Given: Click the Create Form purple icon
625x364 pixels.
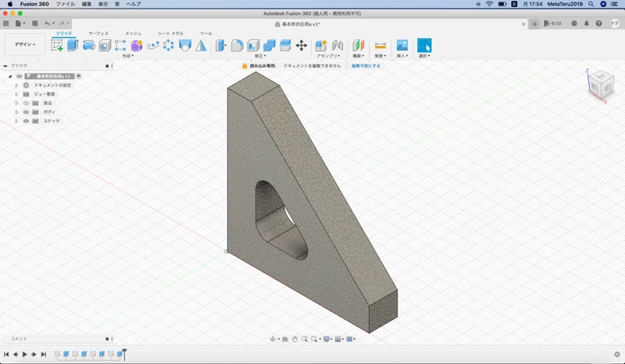Looking at the screenshot, I should point(137,45).
